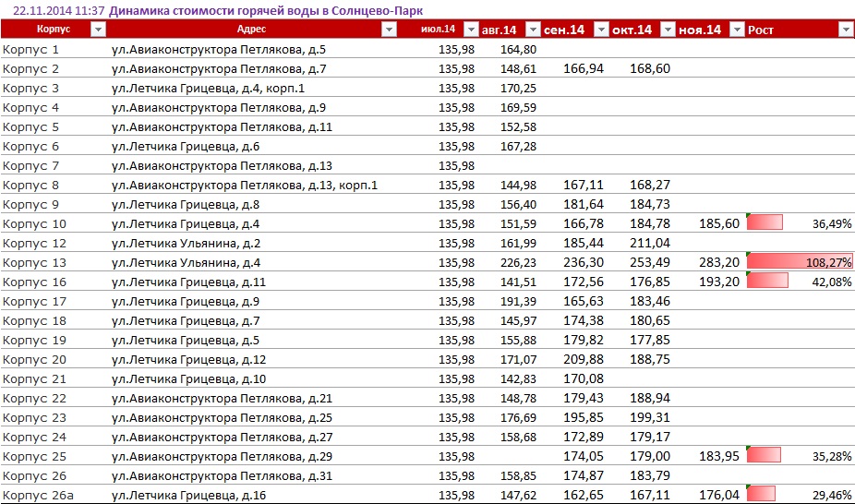Click cell value 209,88

pyautogui.click(x=584, y=359)
